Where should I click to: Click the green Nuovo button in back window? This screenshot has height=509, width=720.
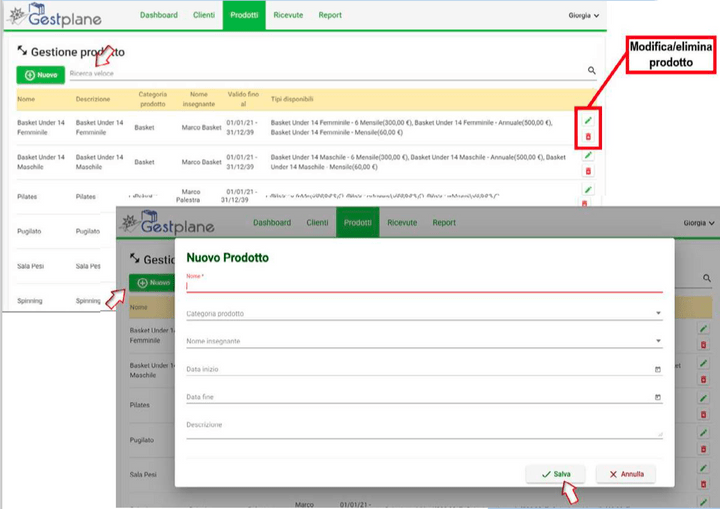click(x=40, y=75)
